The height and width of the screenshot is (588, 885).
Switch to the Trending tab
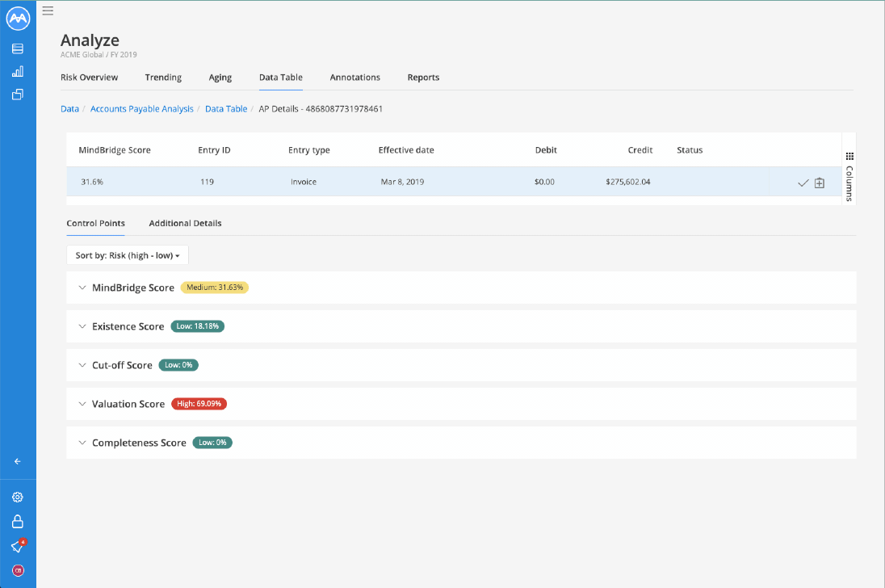click(x=163, y=78)
